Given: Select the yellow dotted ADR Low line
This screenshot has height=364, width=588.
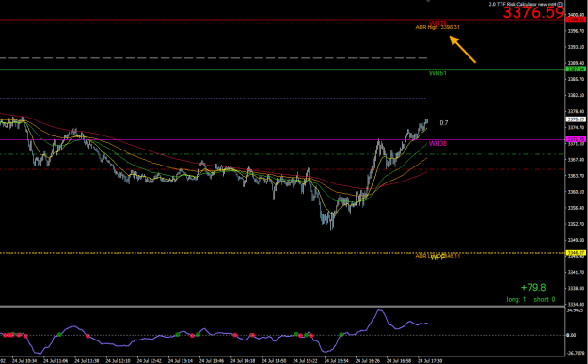Looking at the screenshot, I should 281,253.
